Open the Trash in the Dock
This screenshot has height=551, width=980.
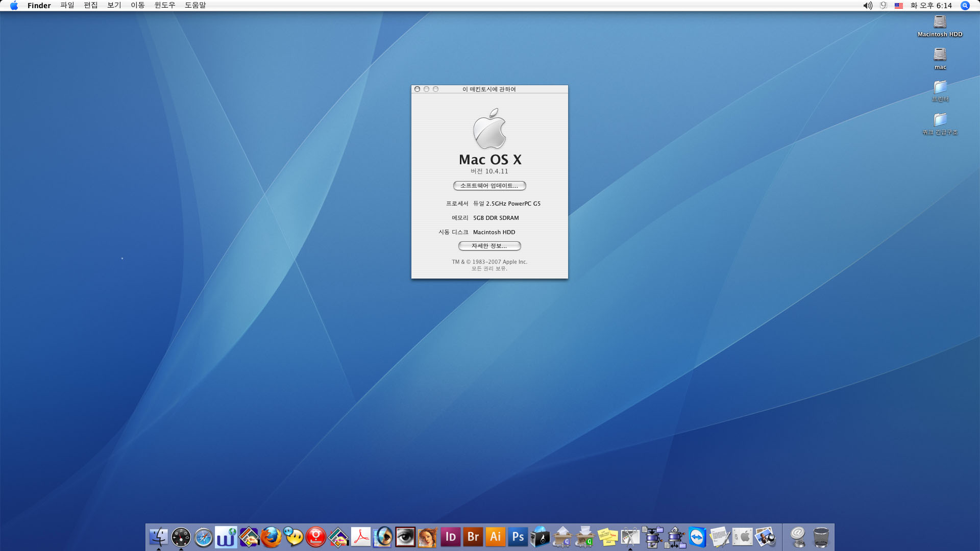coord(821,537)
